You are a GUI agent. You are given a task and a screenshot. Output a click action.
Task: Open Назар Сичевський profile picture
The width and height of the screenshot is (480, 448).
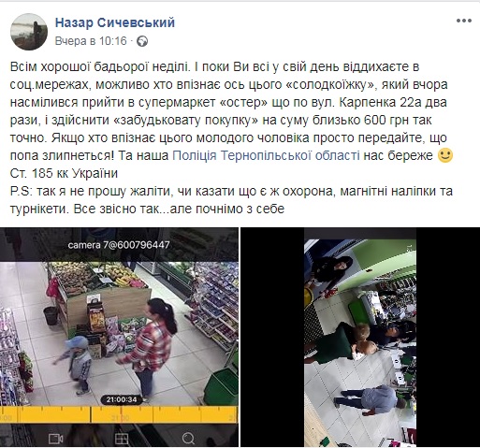(29, 32)
